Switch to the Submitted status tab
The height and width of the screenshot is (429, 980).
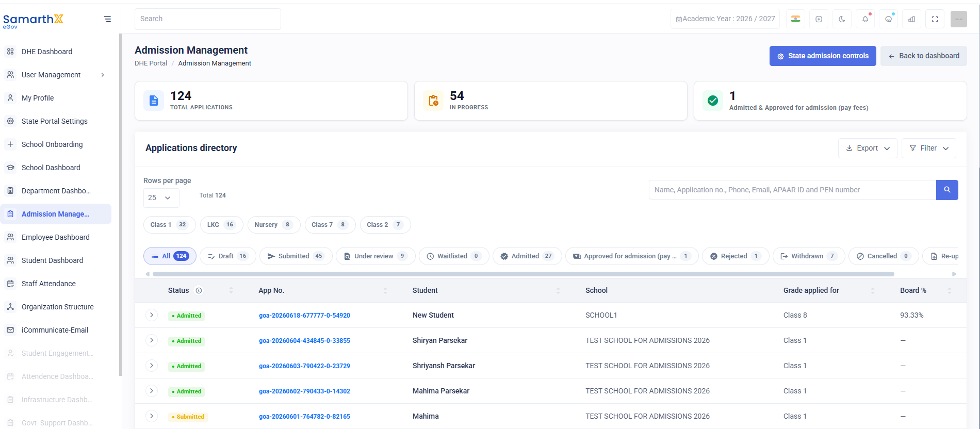point(296,256)
